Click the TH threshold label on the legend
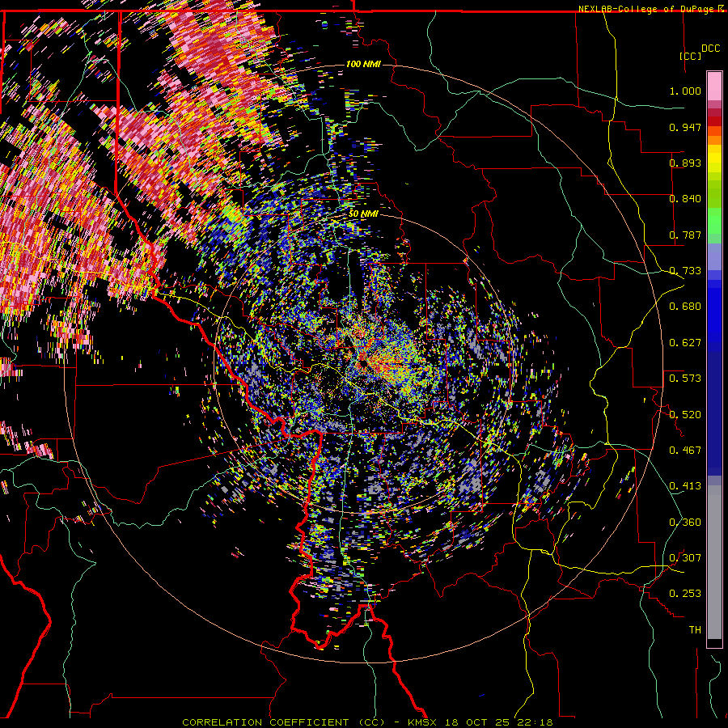 click(695, 630)
